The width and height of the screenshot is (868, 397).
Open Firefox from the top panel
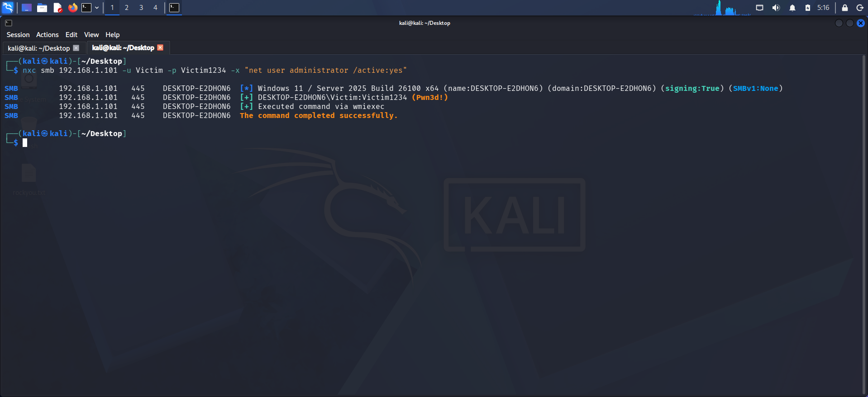click(x=72, y=8)
